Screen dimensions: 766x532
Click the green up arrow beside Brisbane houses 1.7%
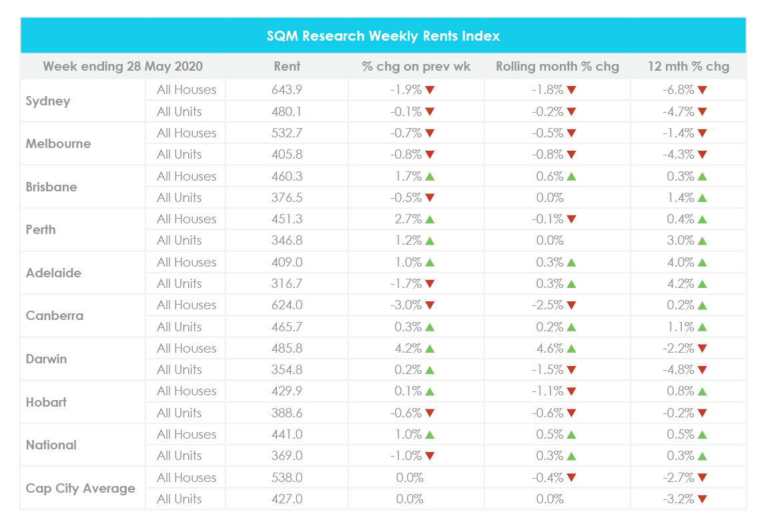tap(430, 176)
